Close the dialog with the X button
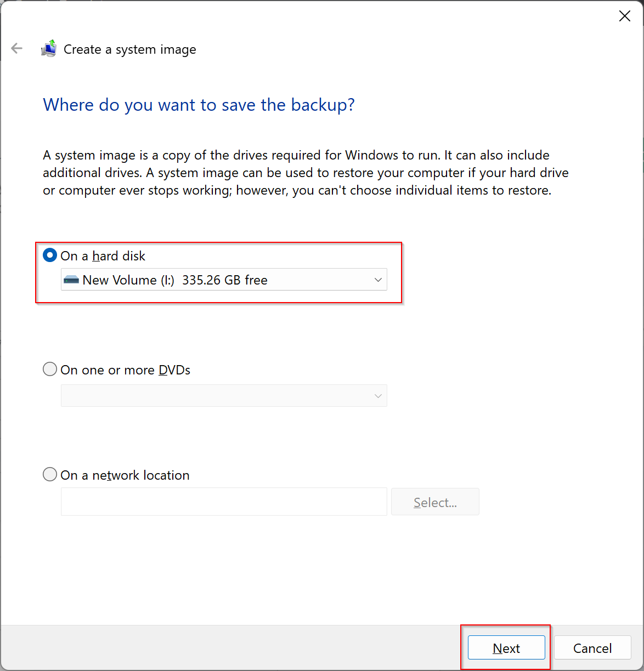This screenshot has width=644, height=671. click(x=625, y=16)
